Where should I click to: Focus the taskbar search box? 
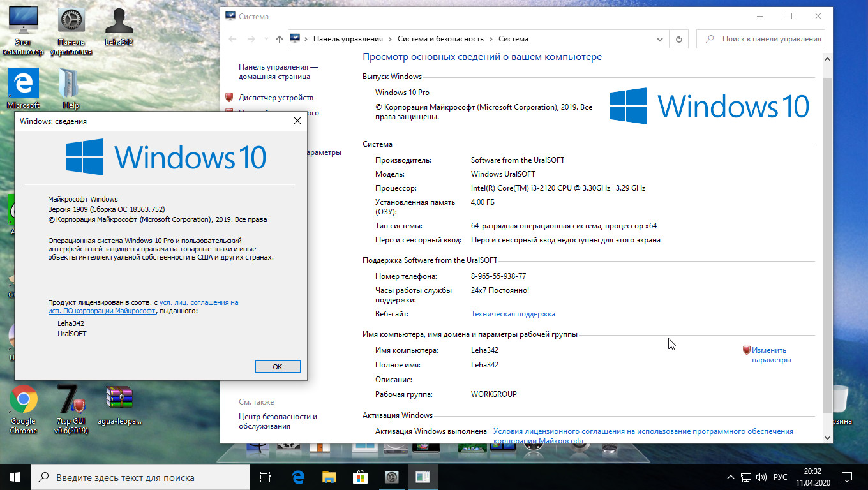pyautogui.click(x=140, y=477)
